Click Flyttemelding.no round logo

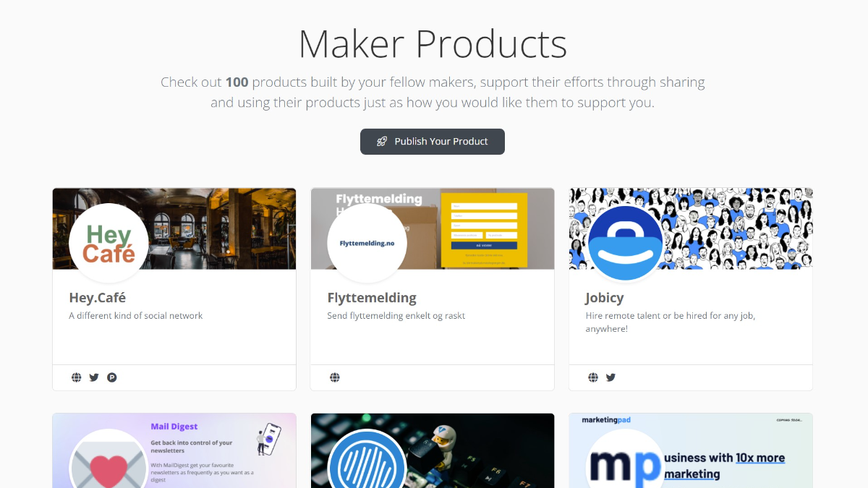(367, 244)
